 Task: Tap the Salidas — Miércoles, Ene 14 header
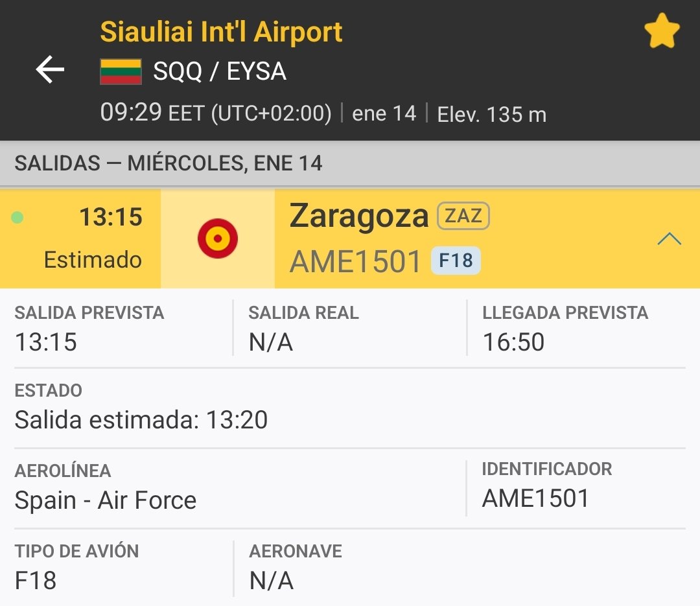pyautogui.click(x=169, y=163)
